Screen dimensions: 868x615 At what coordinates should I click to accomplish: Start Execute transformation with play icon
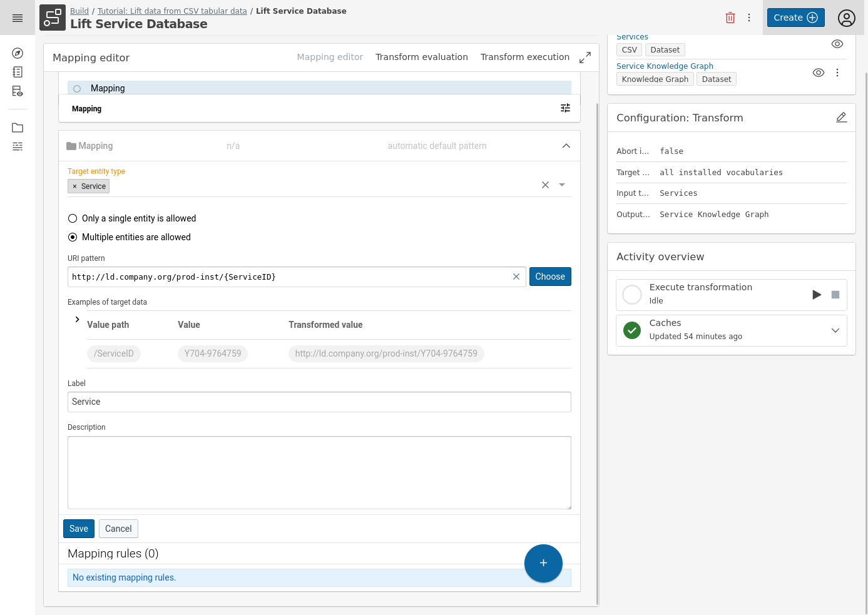point(816,295)
